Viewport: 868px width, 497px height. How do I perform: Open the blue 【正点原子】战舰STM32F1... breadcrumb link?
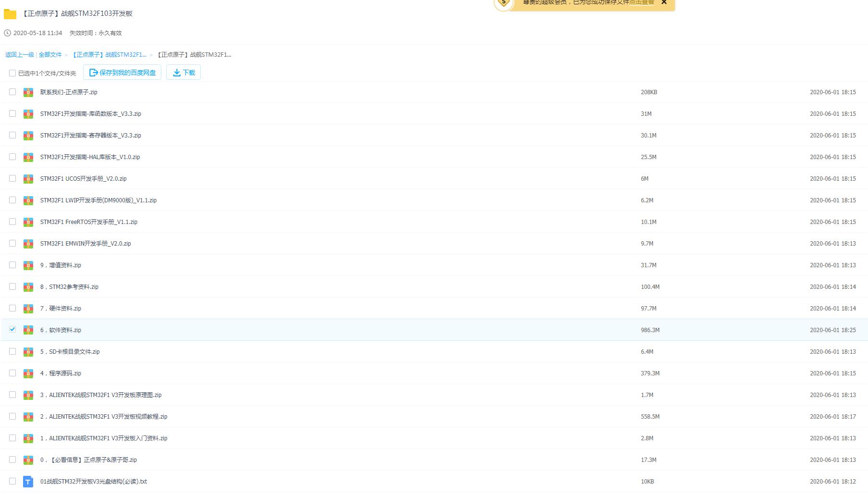click(x=110, y=55)
